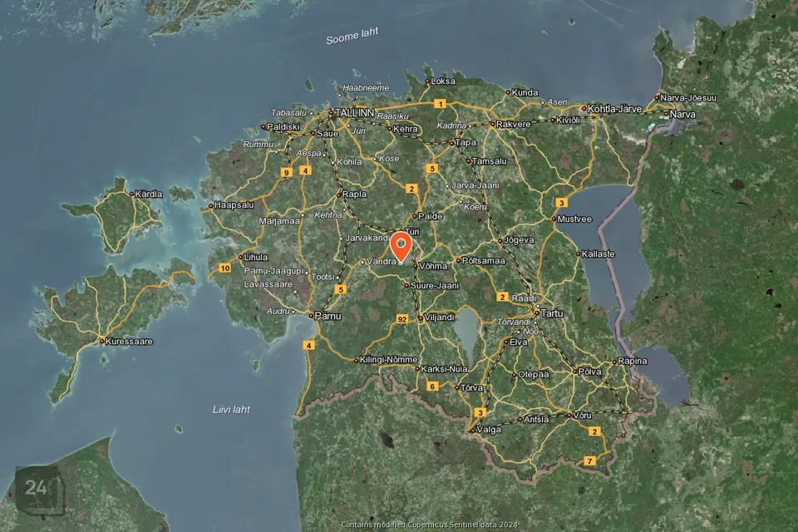Select the road 9 highway shield
This screenshot has height=532, width=798.
click(x=287, y=172)
